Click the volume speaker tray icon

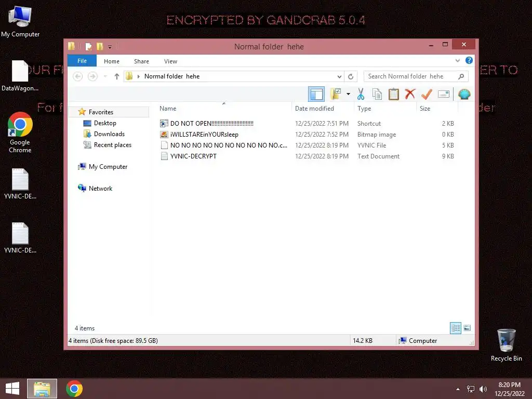pos(483,389)
